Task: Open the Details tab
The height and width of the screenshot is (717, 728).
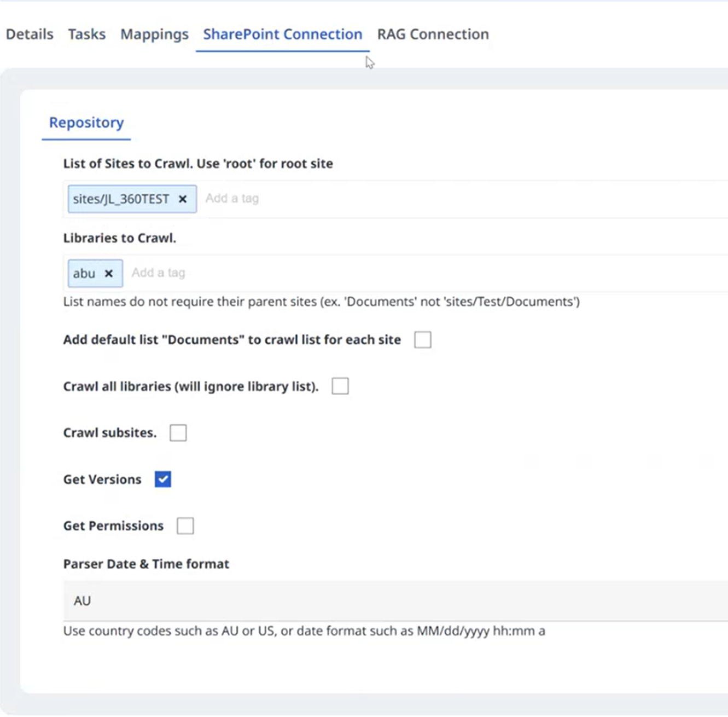Action: tap(30, 34)
